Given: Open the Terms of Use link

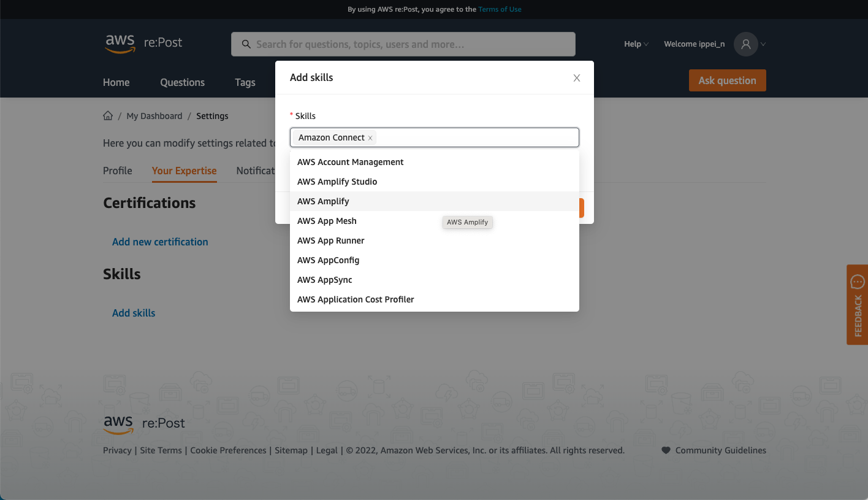Looking at the screenshot, I should click(500, 9).
